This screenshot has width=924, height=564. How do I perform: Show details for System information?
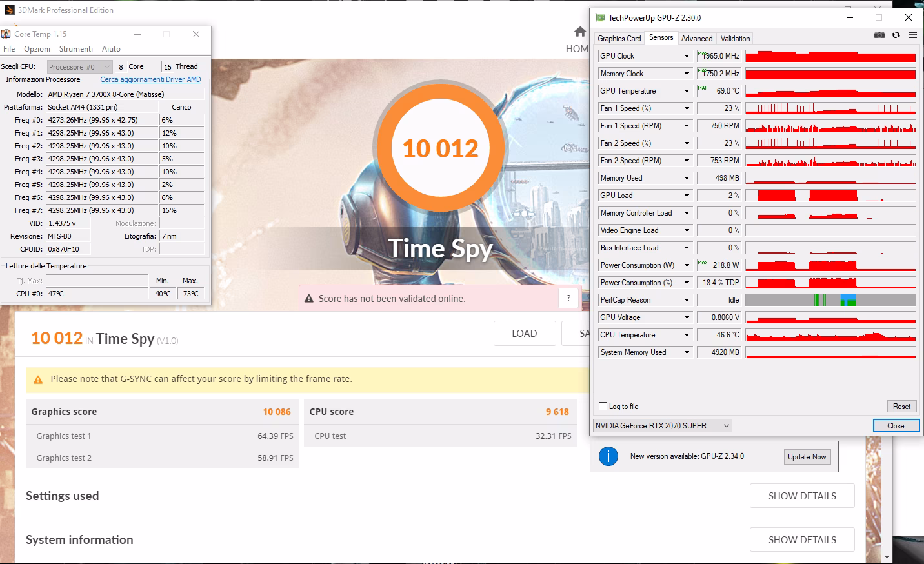(802, 540)
